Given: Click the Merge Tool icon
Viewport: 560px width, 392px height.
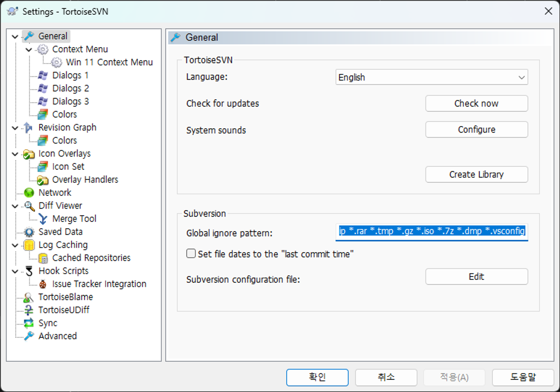Looking at the screenshot, I should (43, 219).
